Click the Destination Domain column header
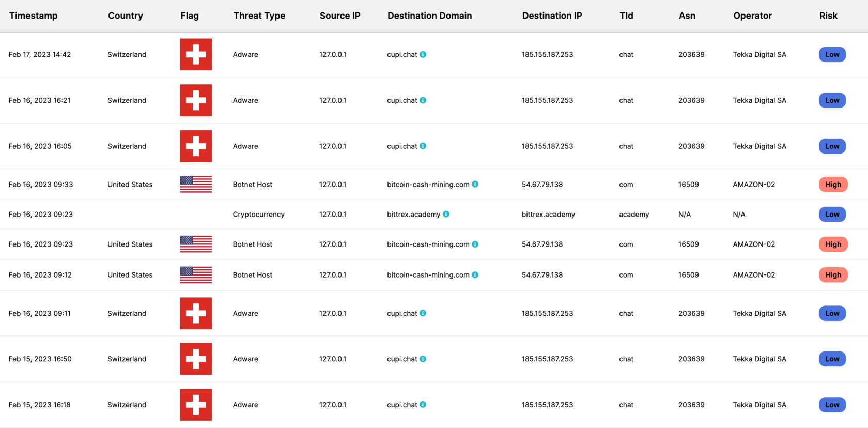 click(x=429, y=16)
